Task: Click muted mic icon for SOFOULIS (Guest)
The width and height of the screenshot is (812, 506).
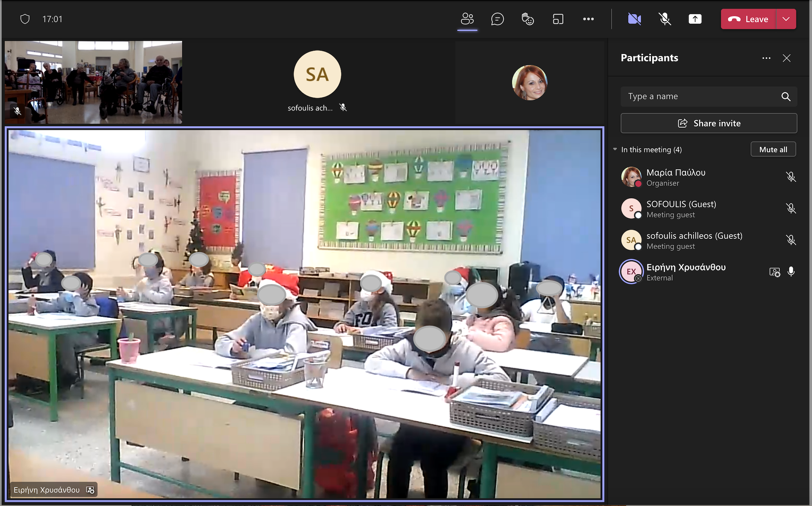Action: click(x=791, y=208)
